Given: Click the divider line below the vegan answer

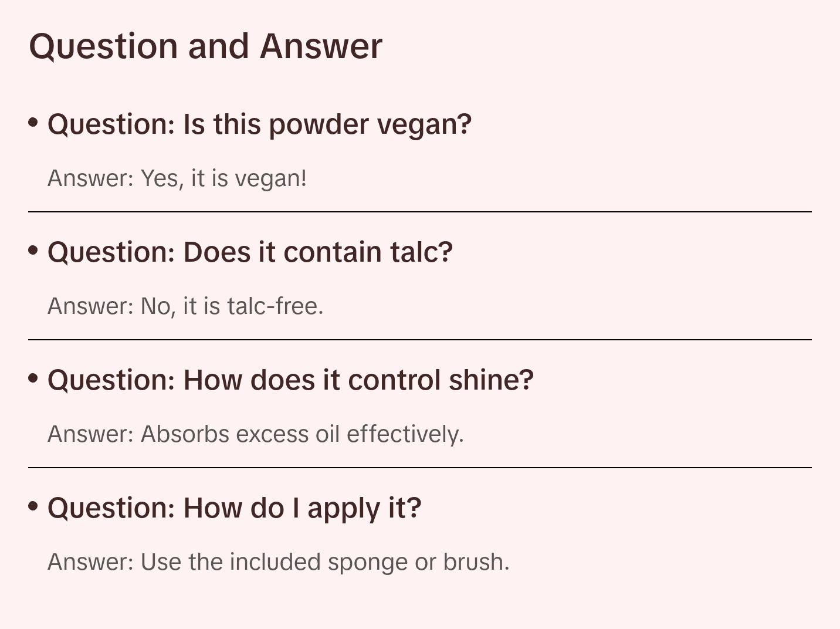Looking at the screenshot, I should 420,212.
